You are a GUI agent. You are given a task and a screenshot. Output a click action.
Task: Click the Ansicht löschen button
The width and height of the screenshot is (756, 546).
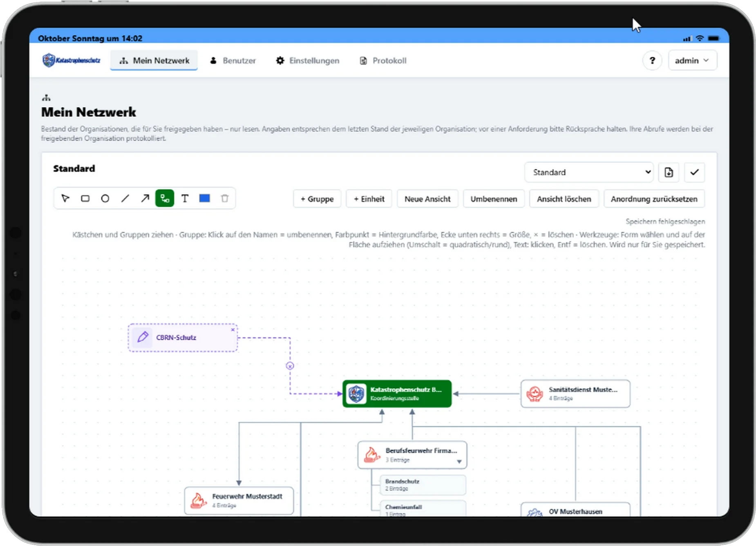(564, 199)
